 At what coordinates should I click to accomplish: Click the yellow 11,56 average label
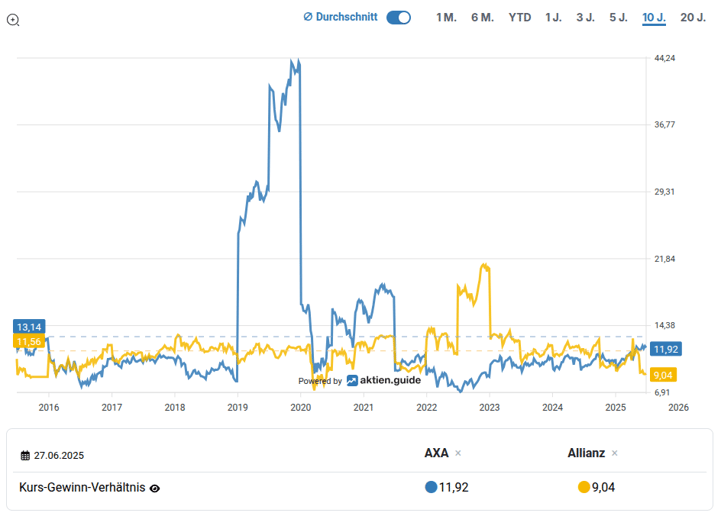coord(29,341)
